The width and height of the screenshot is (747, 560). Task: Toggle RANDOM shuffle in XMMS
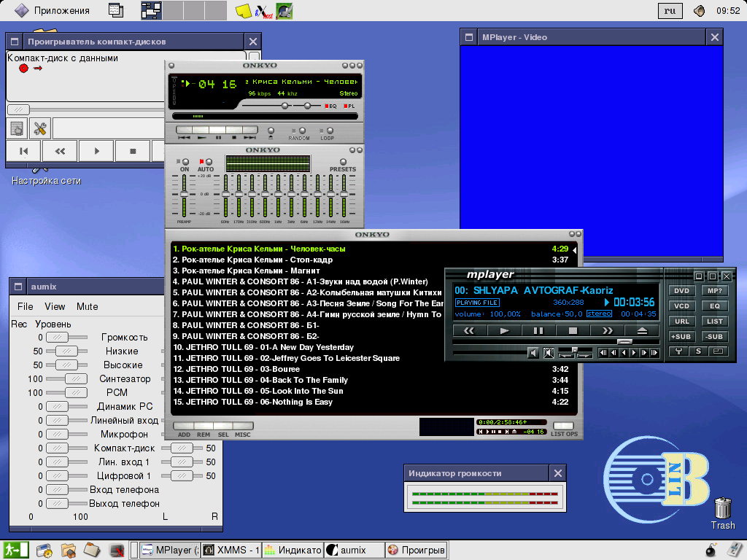[x=301, y=131]
